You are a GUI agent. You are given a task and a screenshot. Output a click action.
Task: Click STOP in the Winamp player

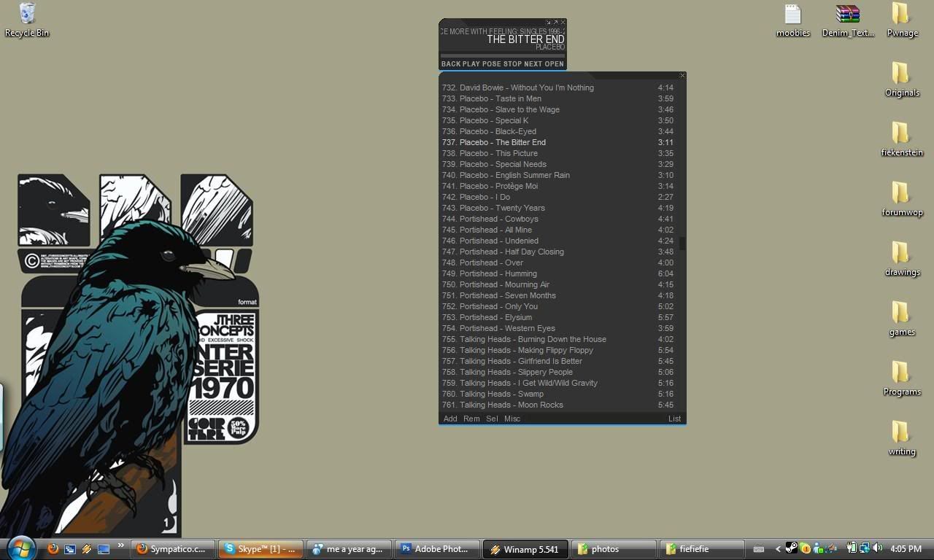pyautogui.click(x=513, y=63)
